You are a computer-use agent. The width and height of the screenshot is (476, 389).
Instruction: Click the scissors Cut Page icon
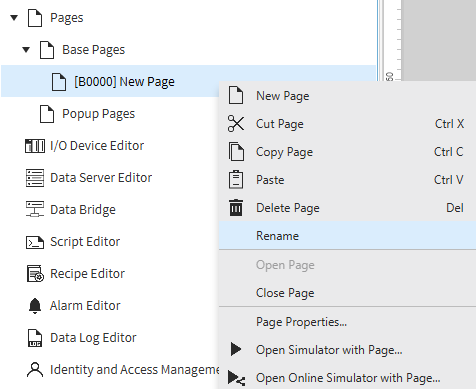click(236, 124)
